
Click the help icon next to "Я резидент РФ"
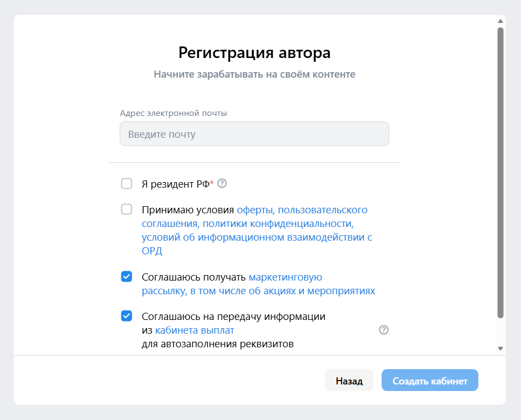coord(221,184)
